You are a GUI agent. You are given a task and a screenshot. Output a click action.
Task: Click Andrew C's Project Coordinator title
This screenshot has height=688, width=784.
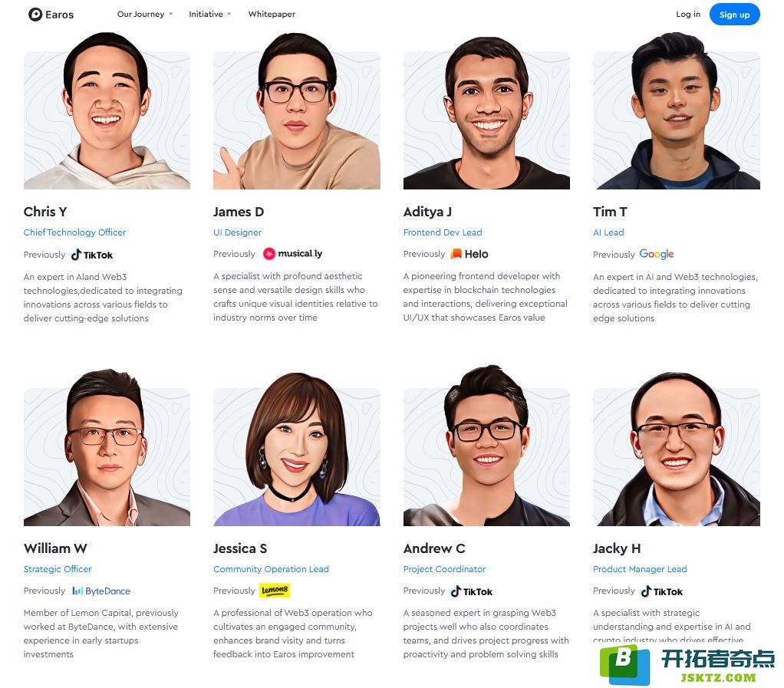coord(444,569)
